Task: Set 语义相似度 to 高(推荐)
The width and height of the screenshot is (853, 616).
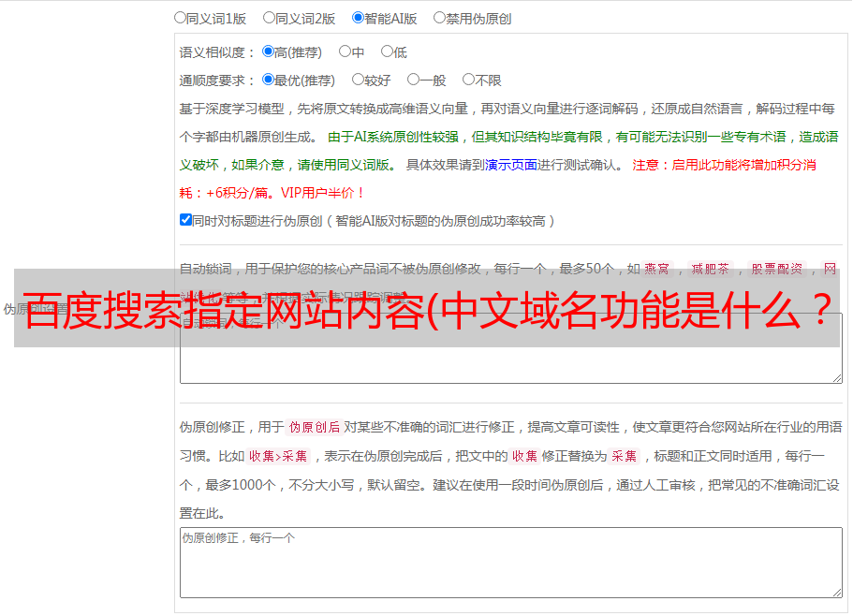Action: (x=268, y=51)
